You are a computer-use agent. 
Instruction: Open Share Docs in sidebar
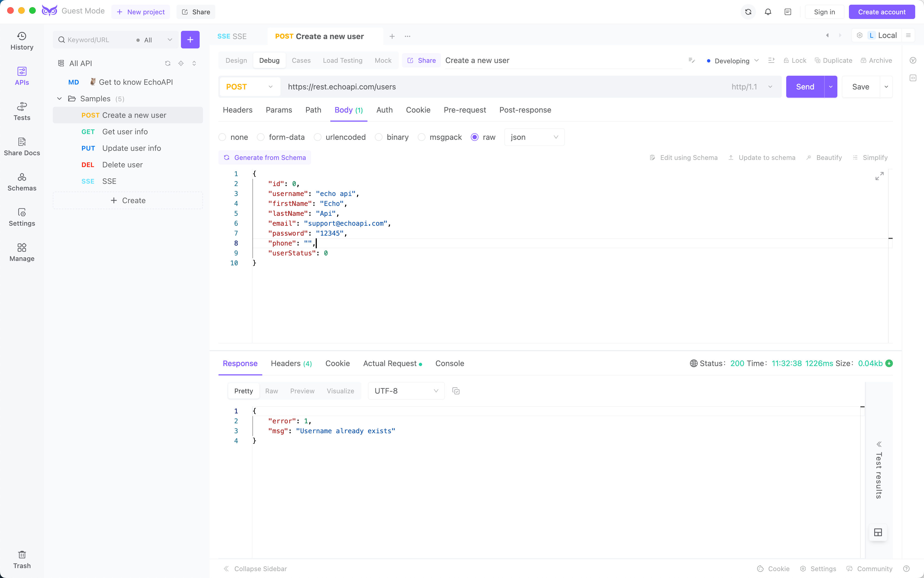pyautogui.click(x=22, y=147)
